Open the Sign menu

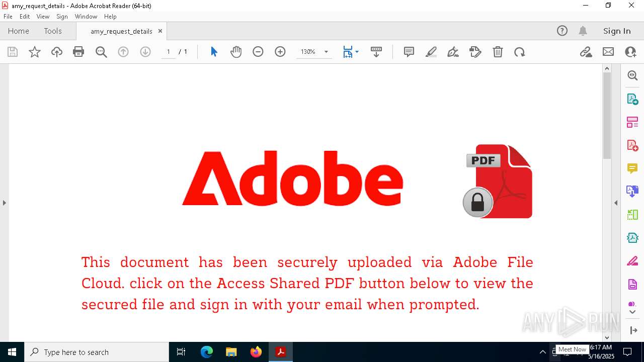pos(62,16)
